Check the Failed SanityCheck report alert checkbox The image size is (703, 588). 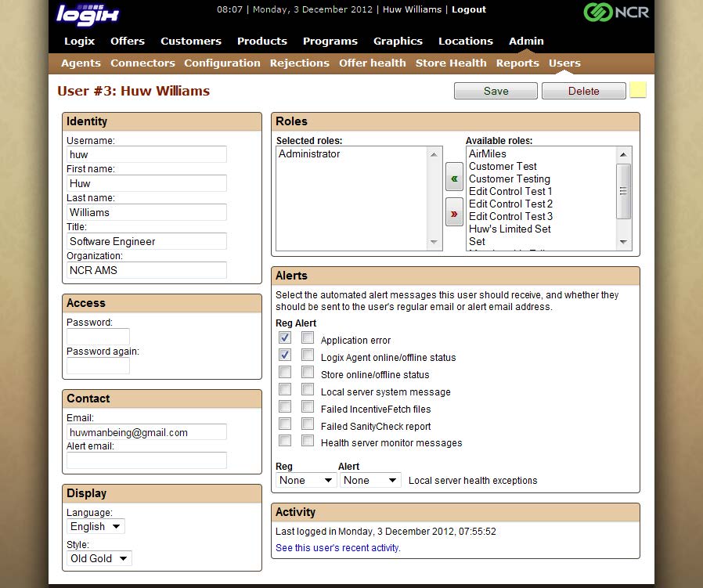click(x=308, y=424)
